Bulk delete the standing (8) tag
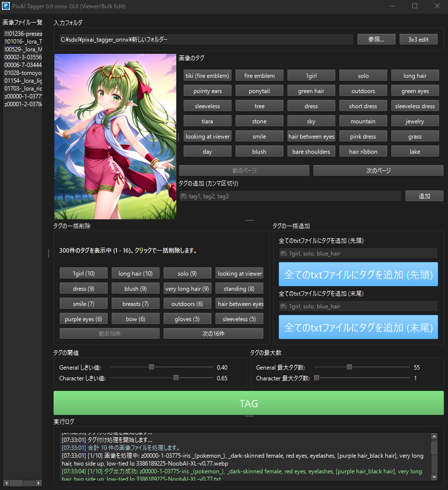This screenshot has width=448, height=490. pyautogui.click(x=239, y=289)
